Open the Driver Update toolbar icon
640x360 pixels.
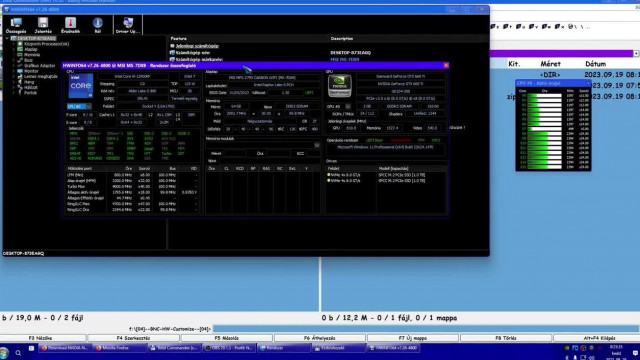point(128,25)
